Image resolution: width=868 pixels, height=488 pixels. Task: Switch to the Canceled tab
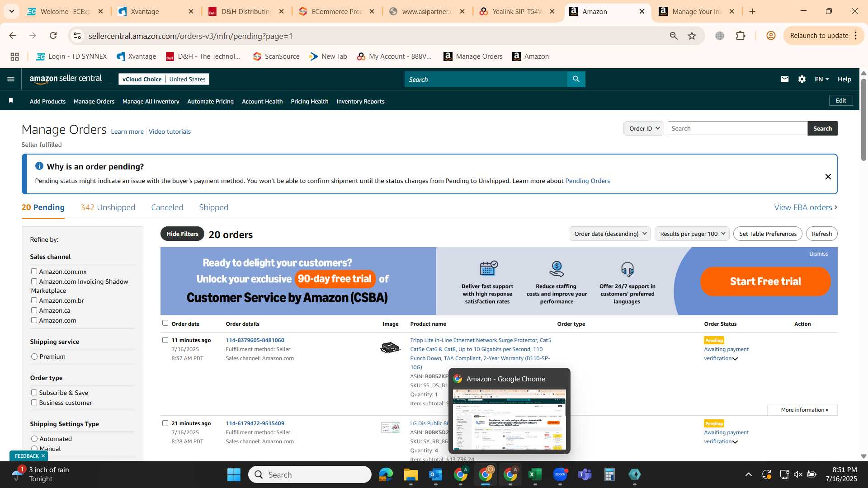tap(167, 207)
